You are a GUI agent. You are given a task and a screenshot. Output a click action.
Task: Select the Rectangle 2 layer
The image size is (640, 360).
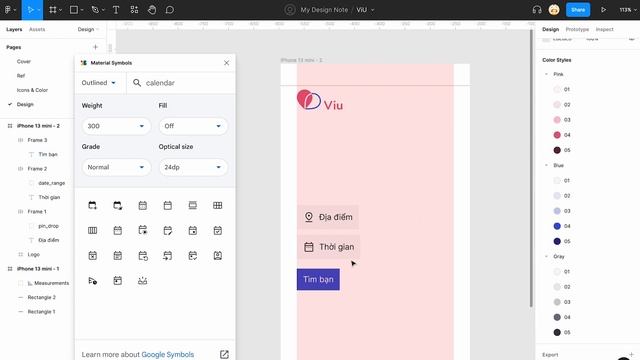click(42, 297)
